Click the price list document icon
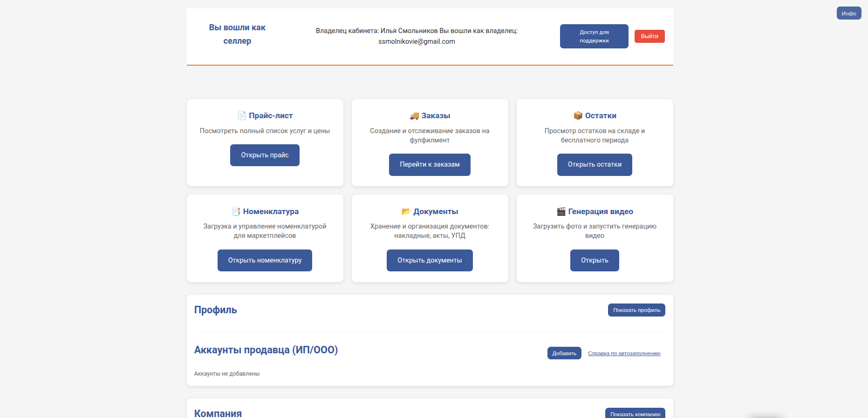Viewport: 868px width, 418px height. tap(241, 115)
